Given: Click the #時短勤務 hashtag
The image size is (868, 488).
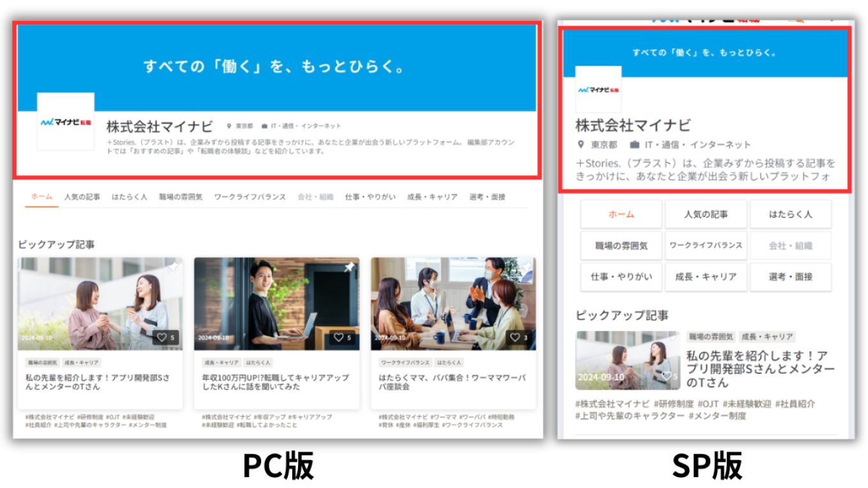Looking at the screenshot, I should coord(502,417).
